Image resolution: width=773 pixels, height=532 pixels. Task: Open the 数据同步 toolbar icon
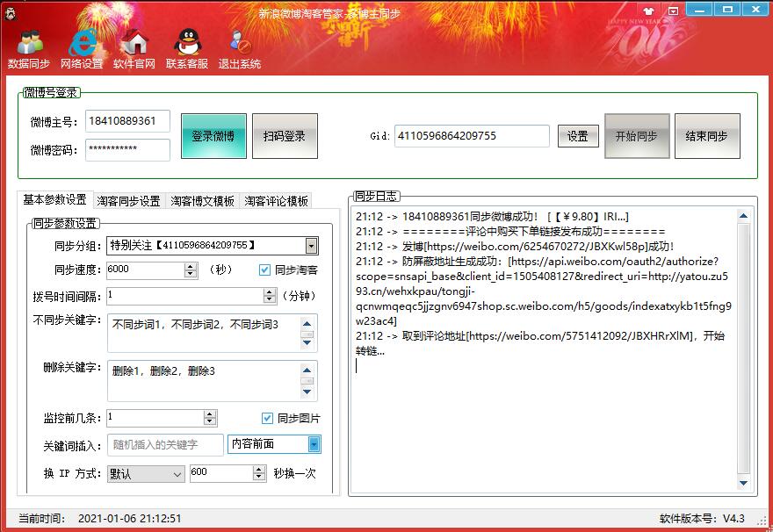[x=29, y=49]
